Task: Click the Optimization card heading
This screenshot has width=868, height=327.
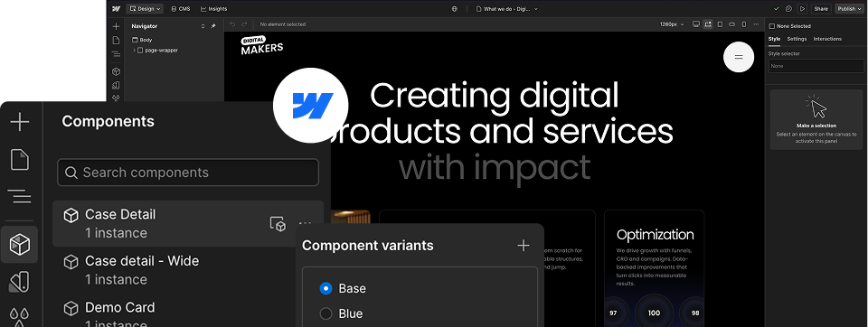Action: (655, 235)
